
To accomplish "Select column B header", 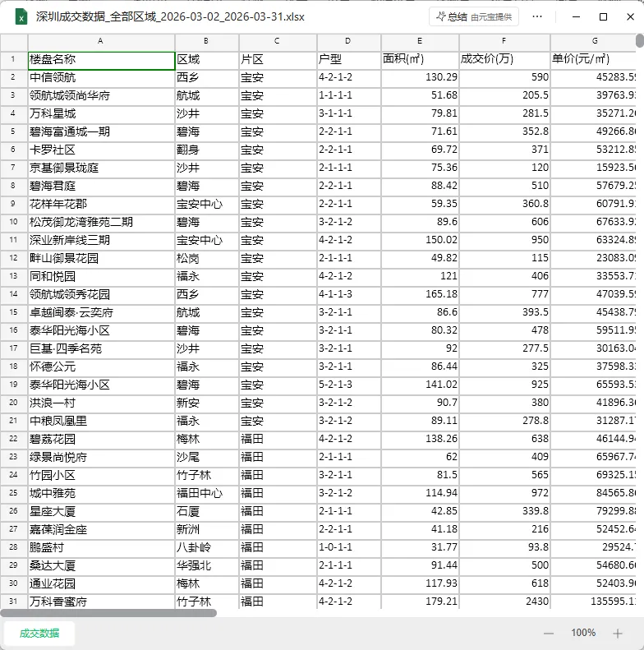I will (207, 41).
